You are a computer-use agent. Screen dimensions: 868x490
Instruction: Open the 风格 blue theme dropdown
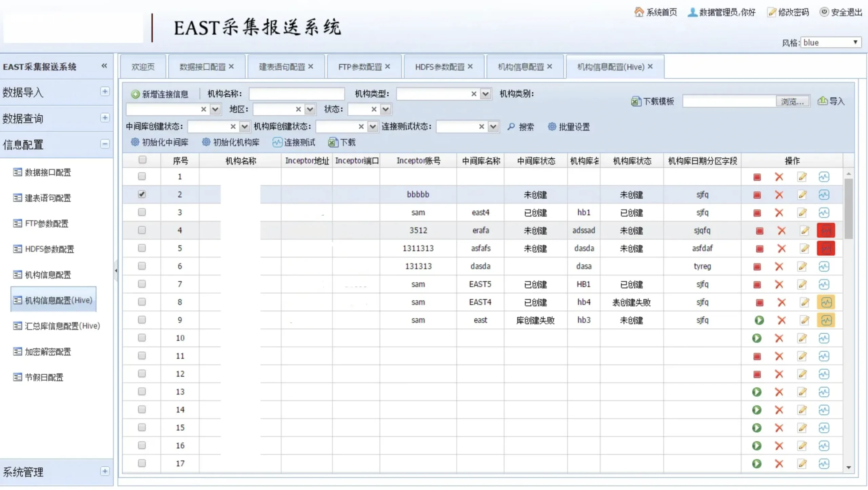[x=830, y=42]
